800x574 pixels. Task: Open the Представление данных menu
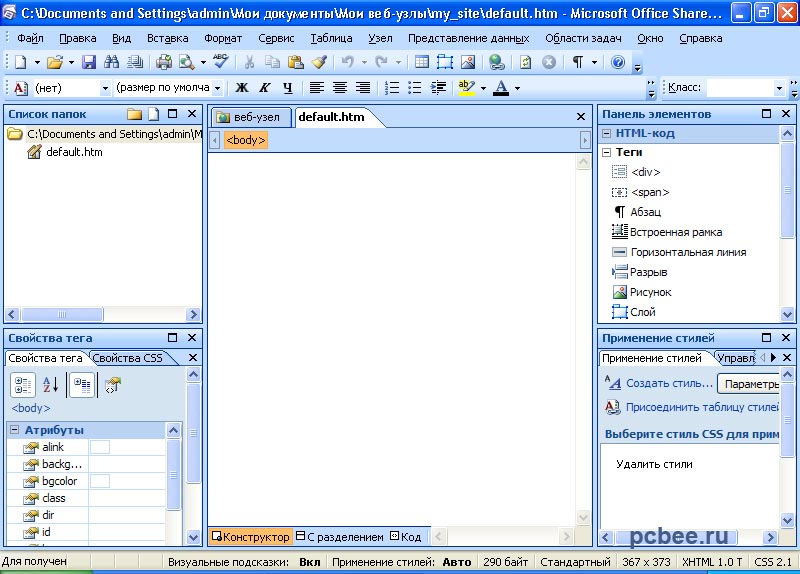tap(468, 38)
